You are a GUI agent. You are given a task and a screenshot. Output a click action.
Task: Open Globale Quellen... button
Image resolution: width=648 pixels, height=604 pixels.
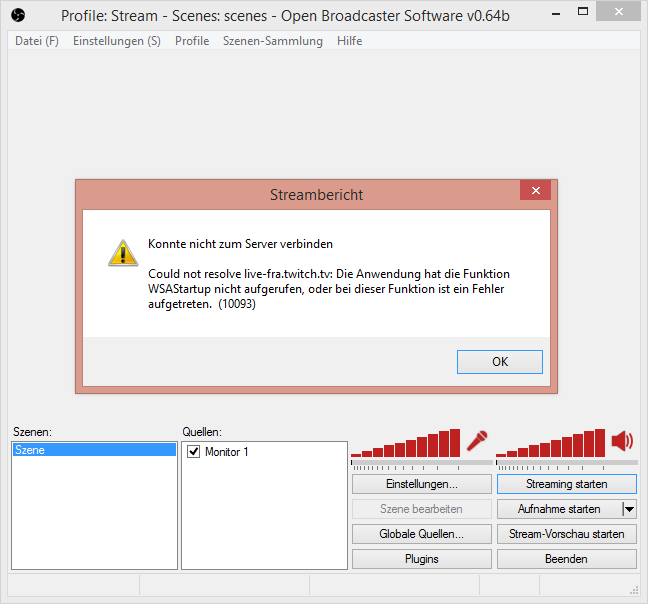422,534
